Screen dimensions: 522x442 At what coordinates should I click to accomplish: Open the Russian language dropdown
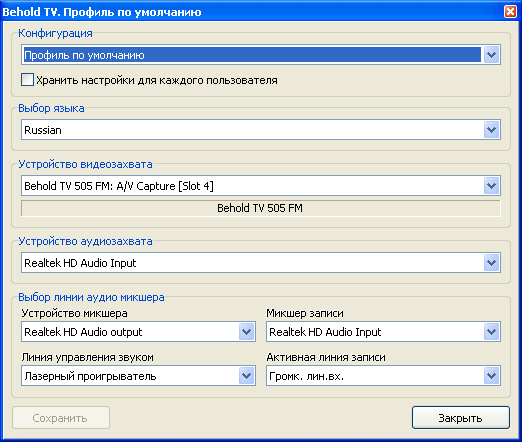261,130
